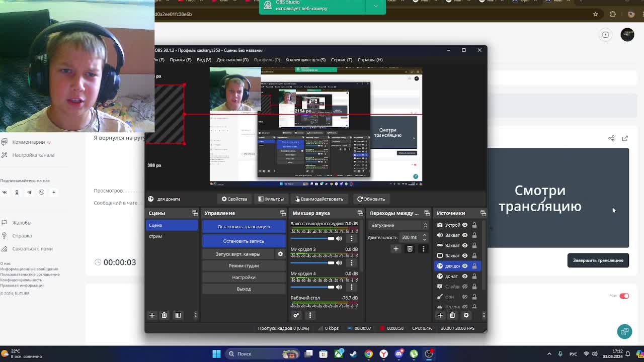Open Микр/доп 3 options three-dot menu
This screenshot has width=644, height=362.
pyautogui.click(x=352, y=263)
